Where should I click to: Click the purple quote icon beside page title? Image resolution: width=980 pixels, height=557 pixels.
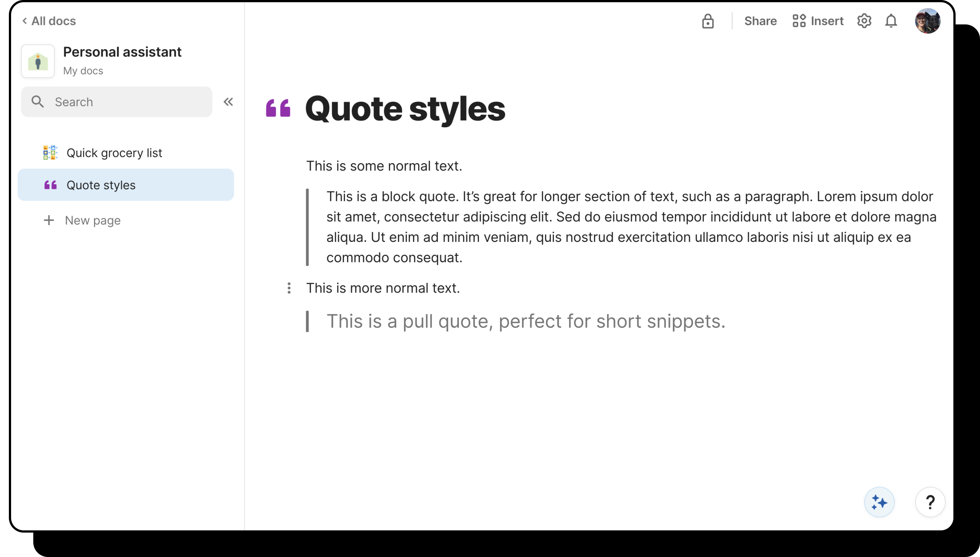pyautogui.click(x=278, y=108)
